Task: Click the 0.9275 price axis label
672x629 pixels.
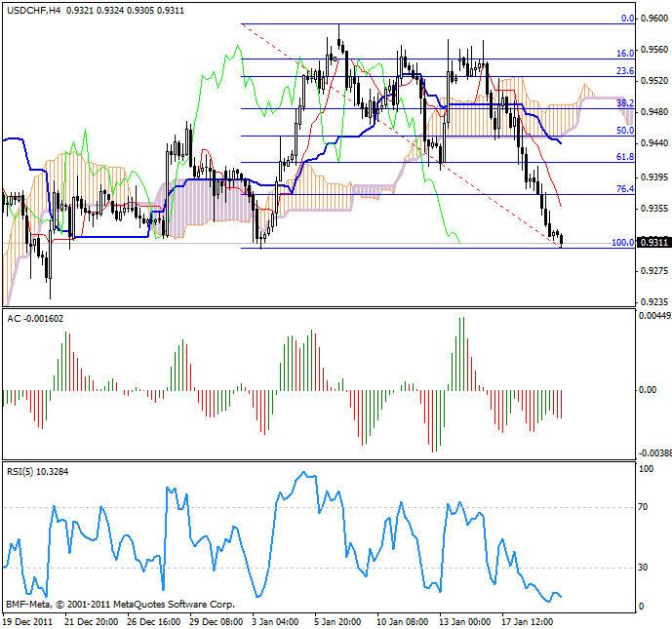Action: tap(654, 271)
